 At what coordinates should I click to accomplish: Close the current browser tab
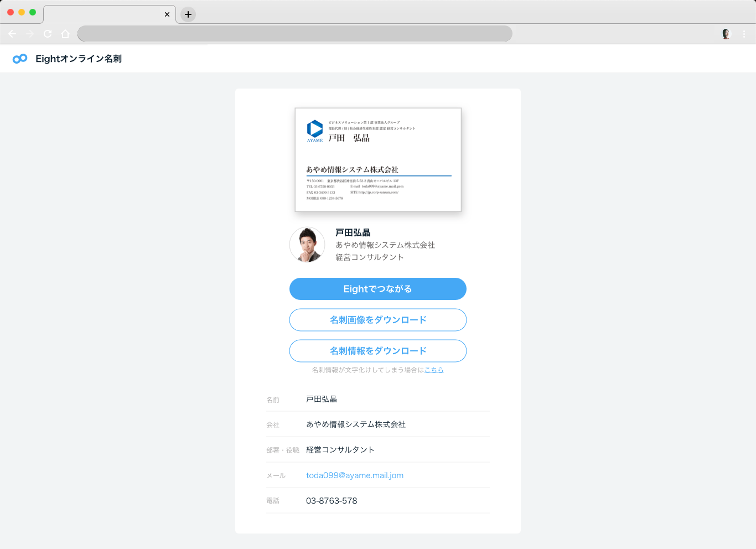coord(167,14)
